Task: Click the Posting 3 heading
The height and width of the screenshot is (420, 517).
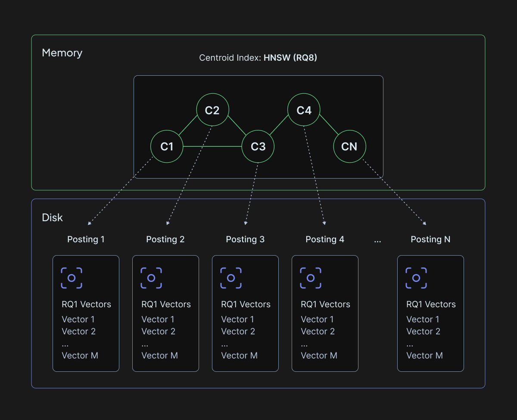Action: (x=245, y=239)
